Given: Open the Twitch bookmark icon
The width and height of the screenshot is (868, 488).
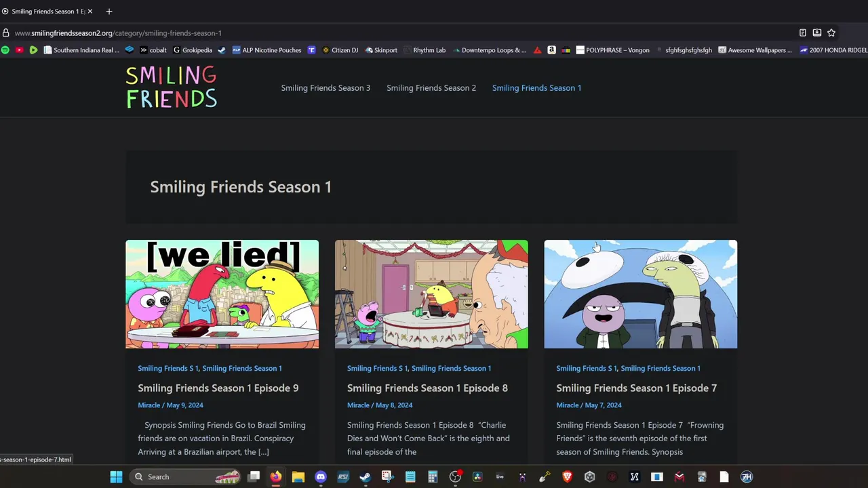Looking at the screenshot, I should (x=311, y=50).
